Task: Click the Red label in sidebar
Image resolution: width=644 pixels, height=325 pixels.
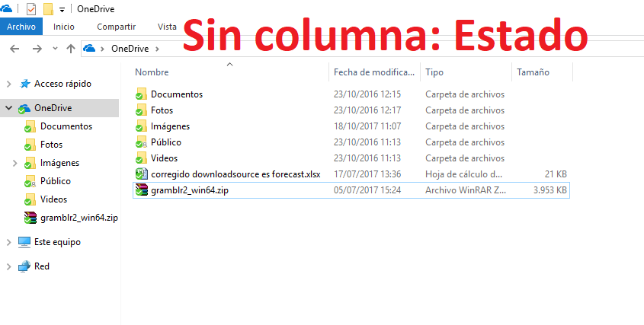Action: click(x=42, y=266)
